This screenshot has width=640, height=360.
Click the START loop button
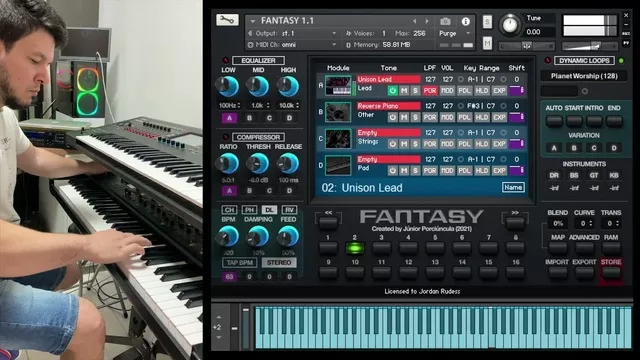574,121
